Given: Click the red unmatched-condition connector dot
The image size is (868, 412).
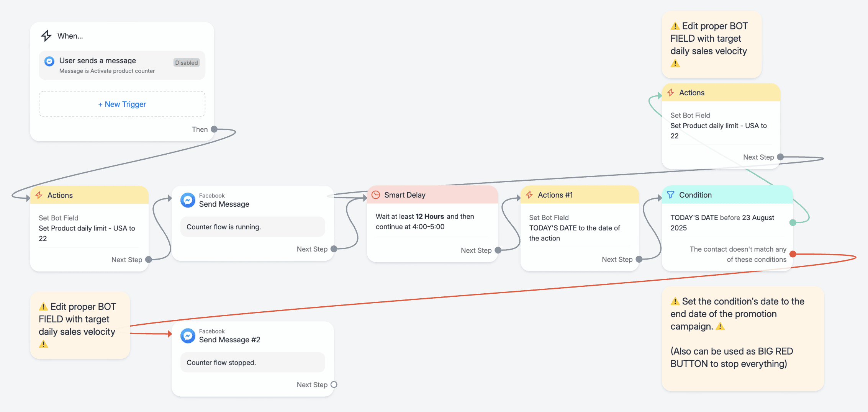Looking at the screenshot, I should (x=793, y=254).
